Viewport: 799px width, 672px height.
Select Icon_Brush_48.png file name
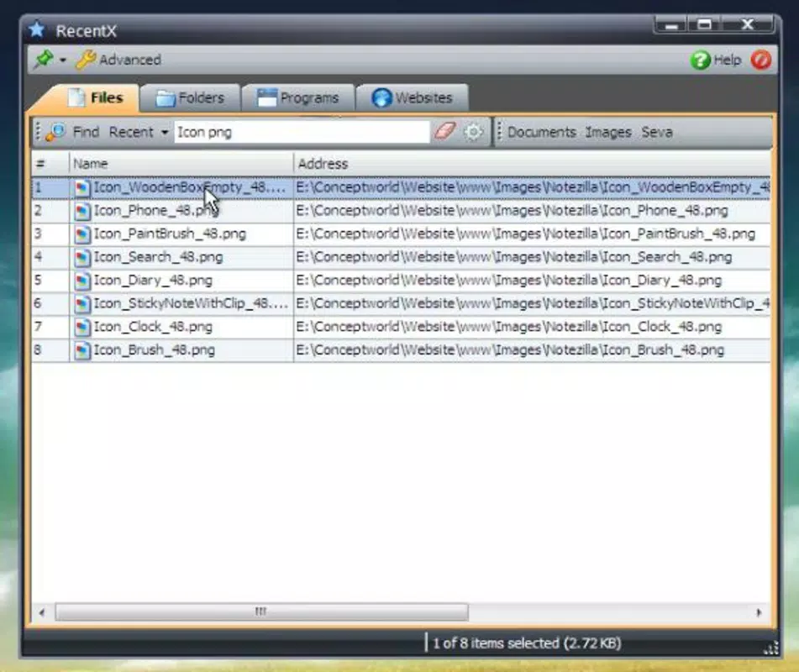tap(154, 350)
